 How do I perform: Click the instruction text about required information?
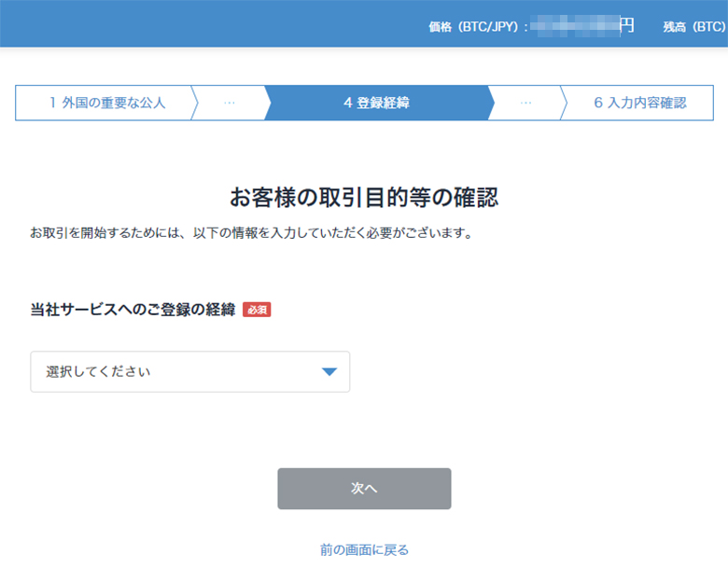point(251,232)
